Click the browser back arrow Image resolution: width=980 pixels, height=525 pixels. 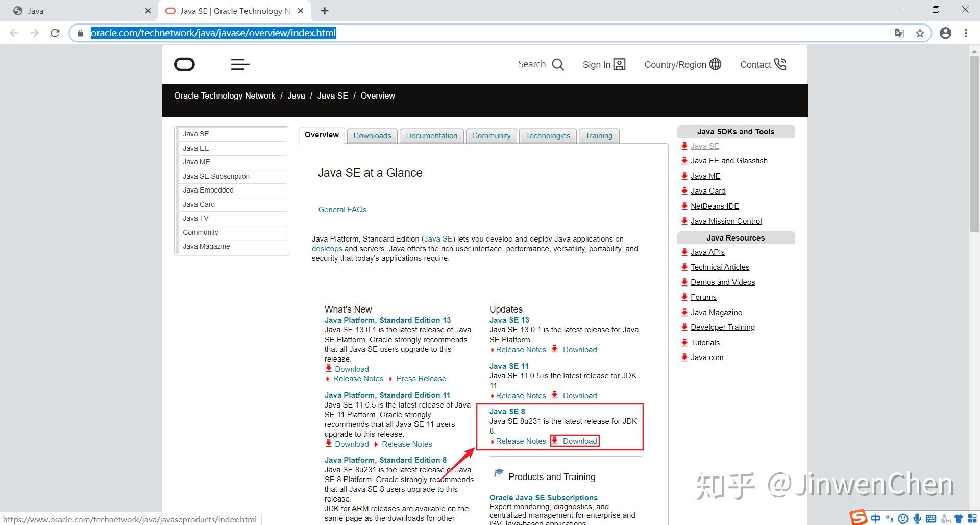(14, 33)
